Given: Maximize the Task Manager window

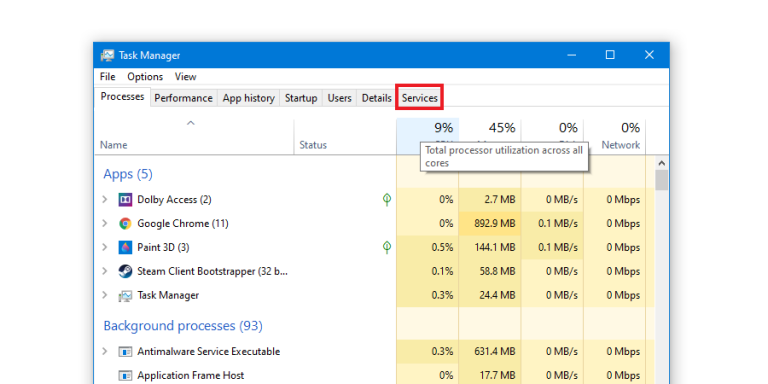Looking at the screenshot, I should 610,55.
